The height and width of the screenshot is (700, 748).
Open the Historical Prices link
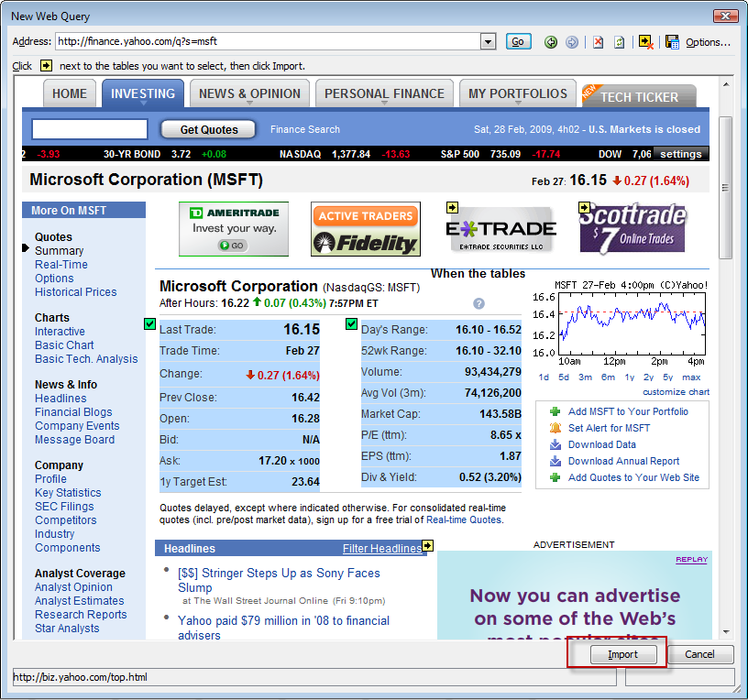tap(76, 292)
